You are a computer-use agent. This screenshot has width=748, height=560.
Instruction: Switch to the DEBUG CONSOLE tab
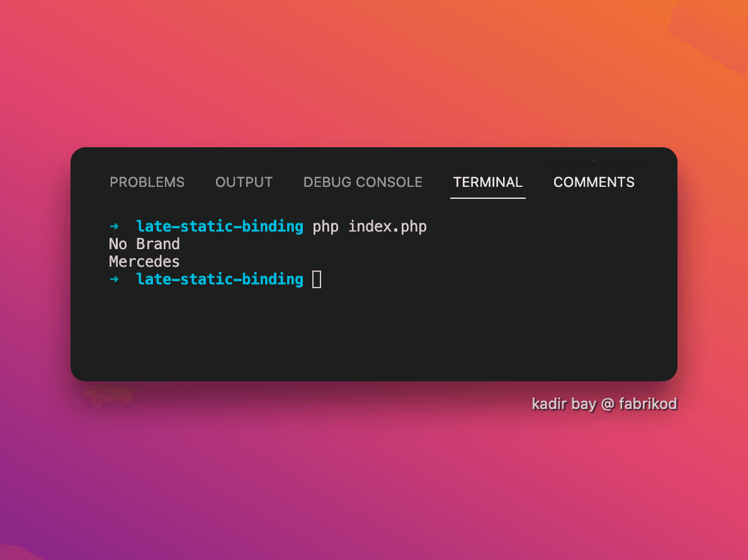tap(363, 182)
